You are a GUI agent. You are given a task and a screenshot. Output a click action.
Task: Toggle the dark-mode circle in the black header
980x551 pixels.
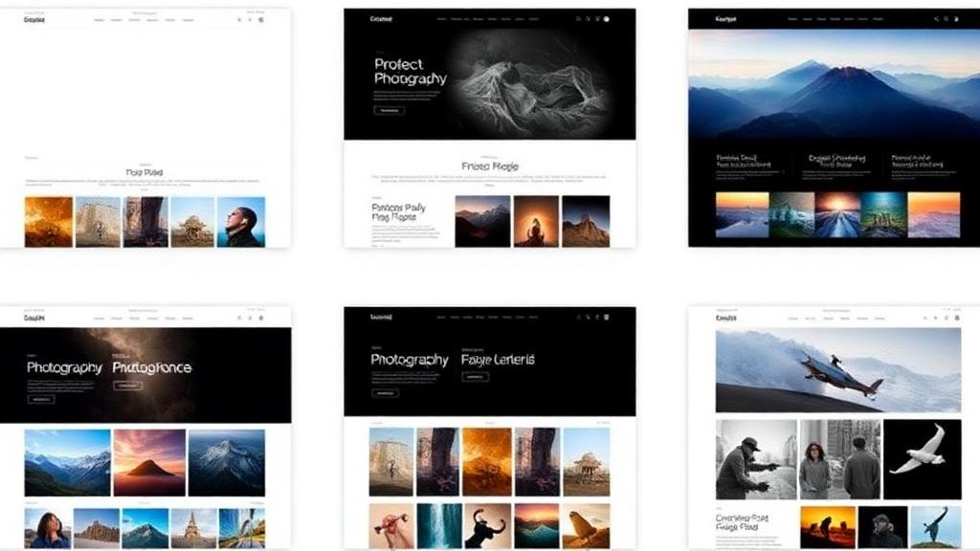pos(606,19)
